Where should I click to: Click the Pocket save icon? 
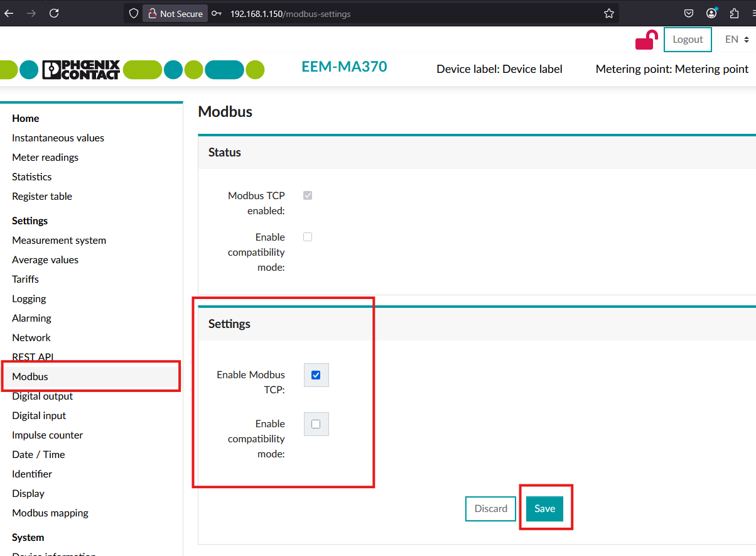click(x=689, y=13)
